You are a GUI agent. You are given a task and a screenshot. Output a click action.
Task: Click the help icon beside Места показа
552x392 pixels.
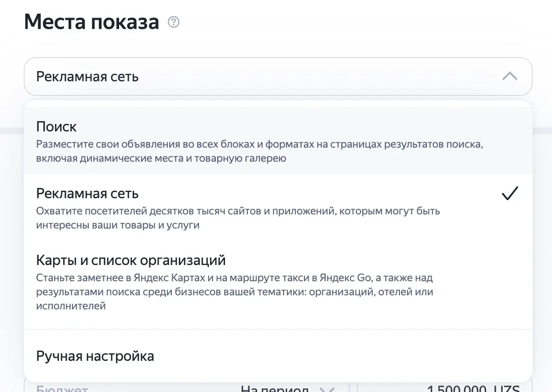coord(174,22)
